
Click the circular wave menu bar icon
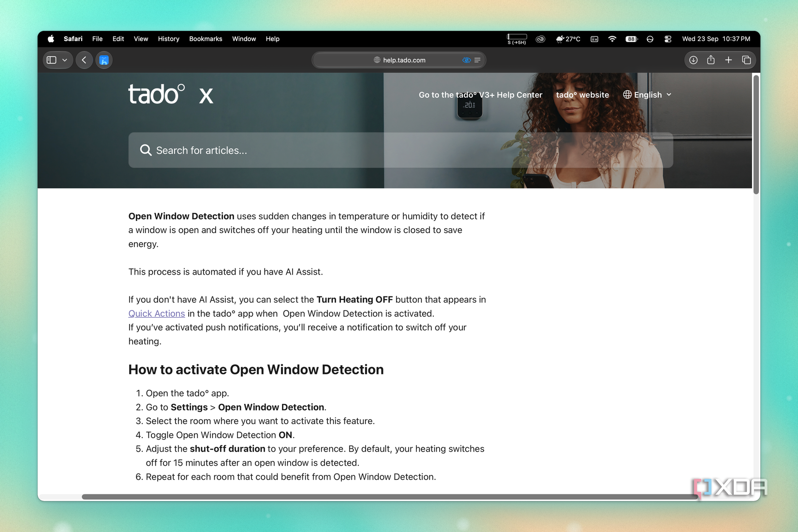coord(650,39)
